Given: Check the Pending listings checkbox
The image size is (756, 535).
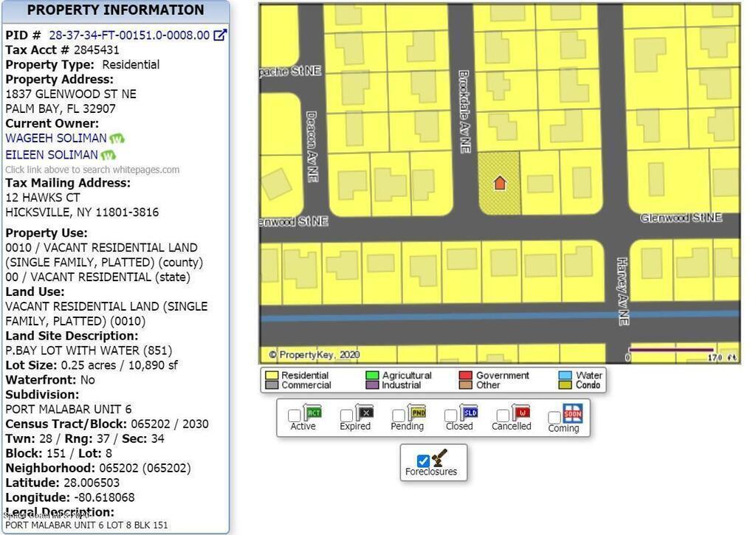Looking at the screenshot, I should click(399, 415).
